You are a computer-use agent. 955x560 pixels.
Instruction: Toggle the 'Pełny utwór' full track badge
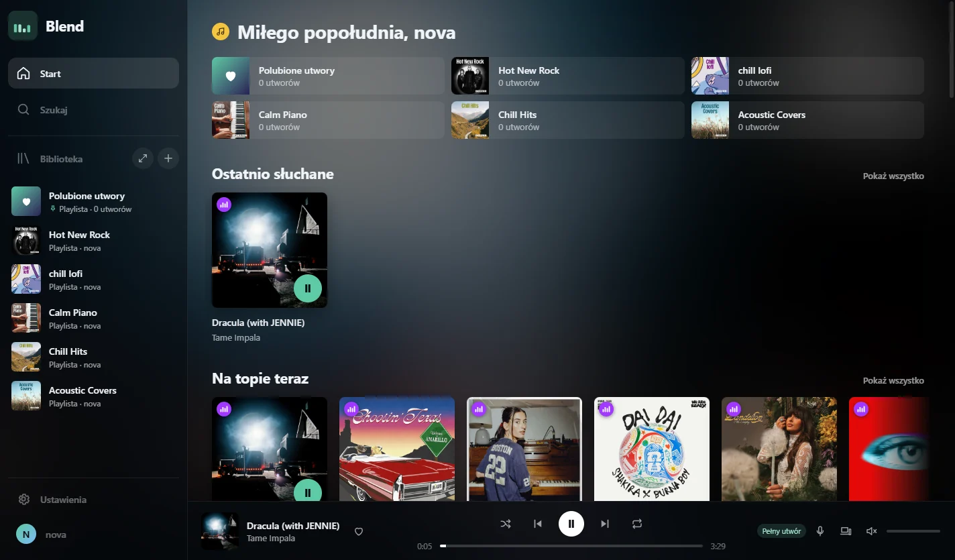coord(781,531)
